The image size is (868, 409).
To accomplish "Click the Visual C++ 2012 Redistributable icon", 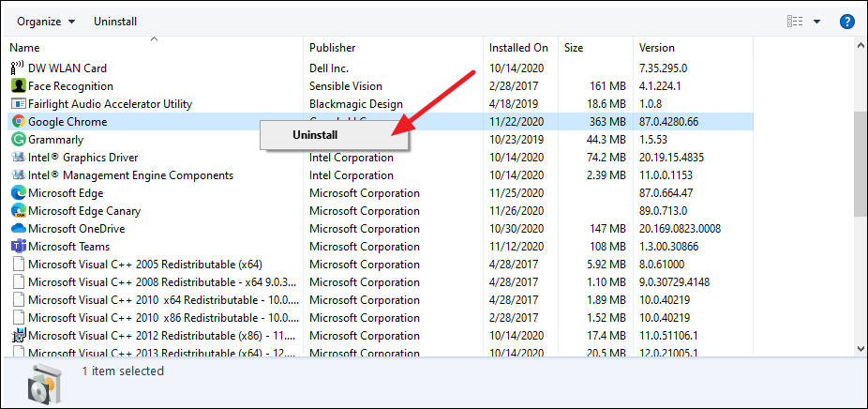I will pos(18,335).
